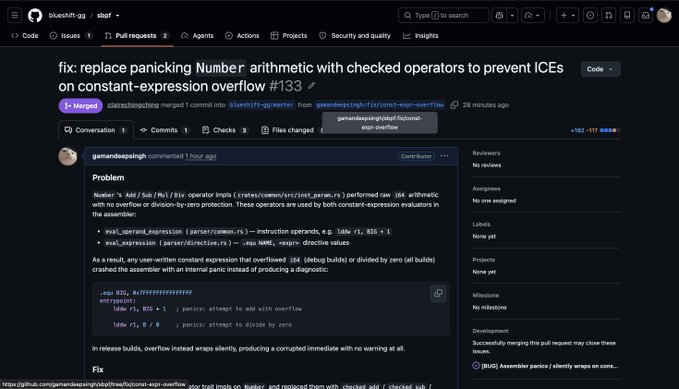
Task: Click the +192 -117 diffstat indicator
Action: click(x=595, y=130)
